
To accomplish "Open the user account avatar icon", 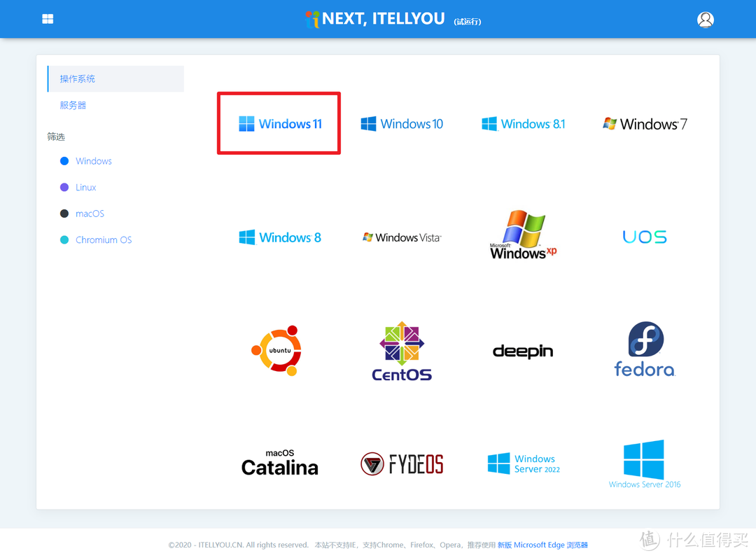I will pos(706,20).
